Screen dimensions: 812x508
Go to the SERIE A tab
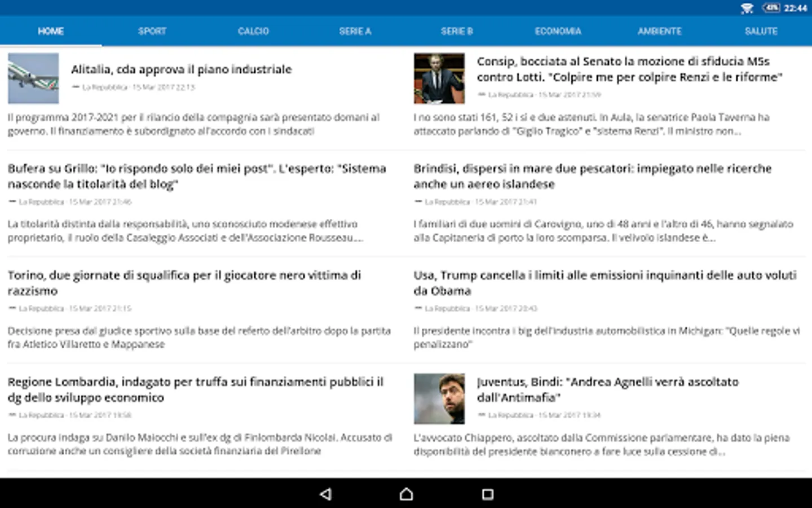[355, 31]
